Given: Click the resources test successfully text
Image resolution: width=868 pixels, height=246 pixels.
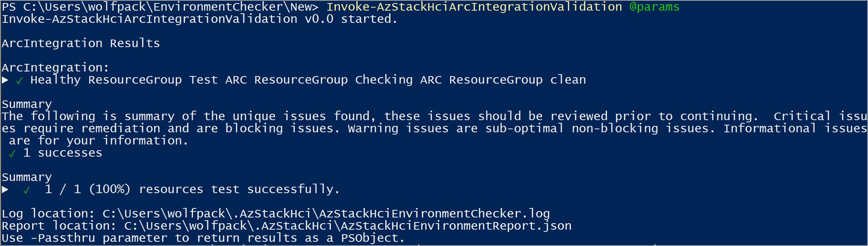Looking at the screenshot, I should coord(239,189).
